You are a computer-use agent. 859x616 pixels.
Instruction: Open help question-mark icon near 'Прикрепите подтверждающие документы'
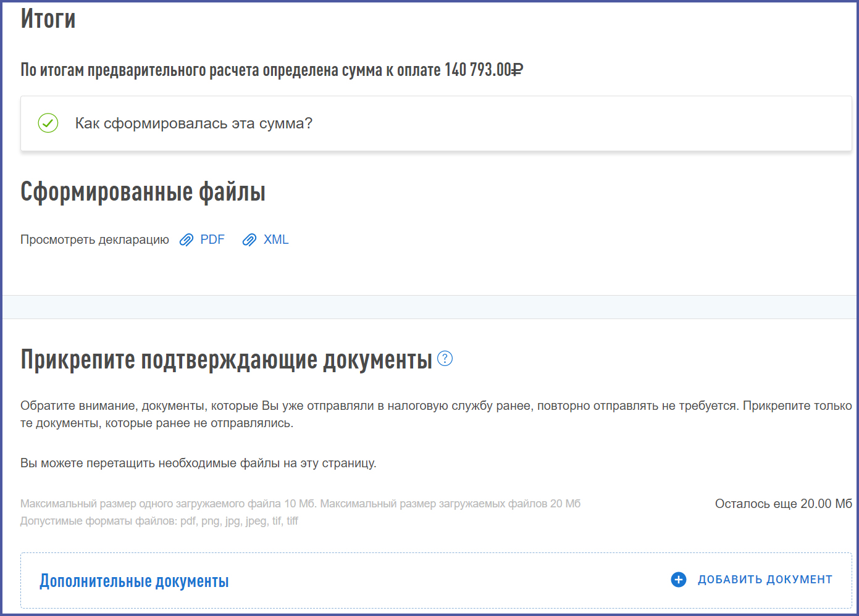[x=445, y=358]
